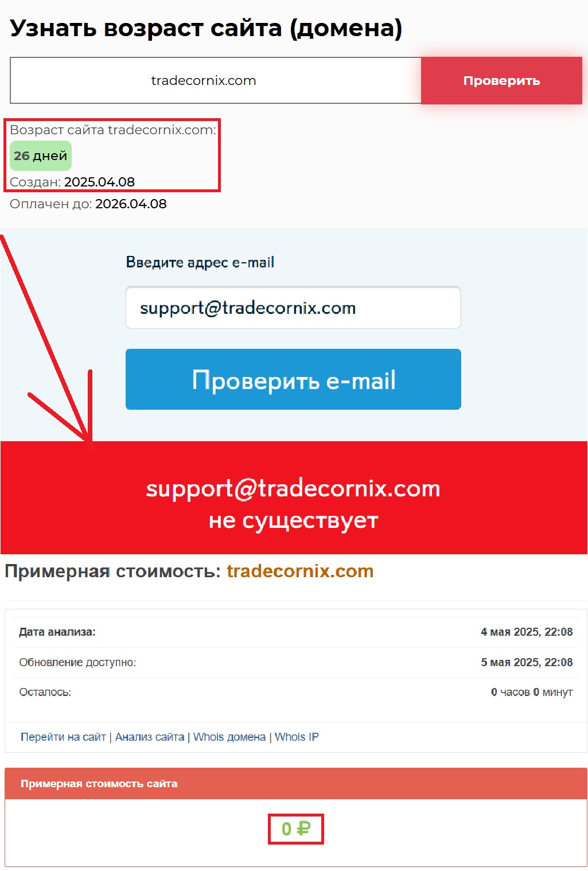This screenshot has height=871, width=588.
Task: Click the Оплачен до date 2026.04.08
Action: pyautogui.click(x=131, y=204)
